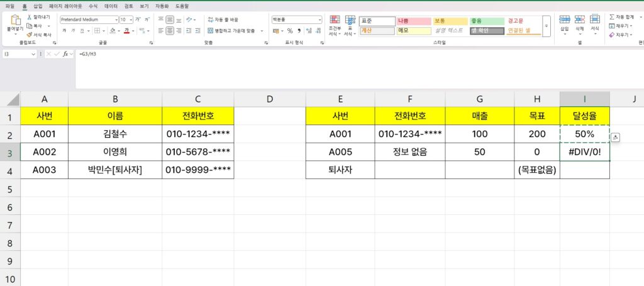Click the Insert cells (삽입) icon
Image resolution: width=644 pixels, height=286 pixels.
click(564, 22)
